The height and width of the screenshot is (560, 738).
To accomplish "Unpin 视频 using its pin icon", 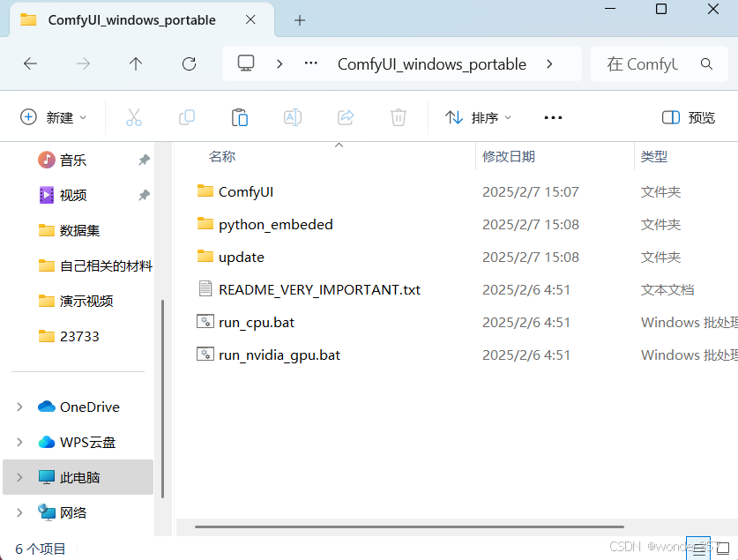I will [x=144, y=195].
